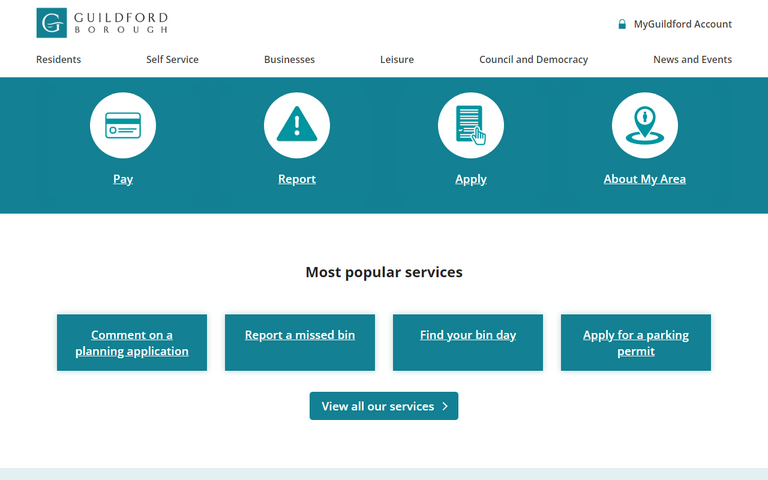Select Report a missed bin
768x480 pixels.
[x=300, y=336]
